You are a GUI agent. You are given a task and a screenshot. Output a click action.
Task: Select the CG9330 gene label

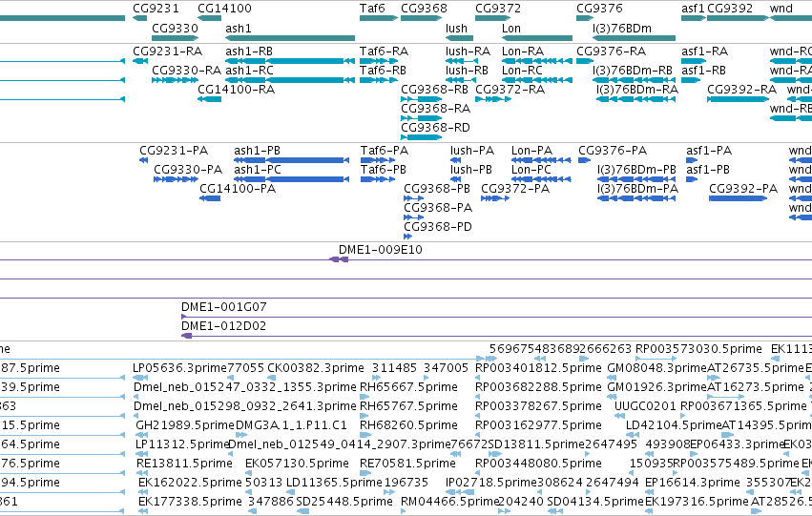(x=175, y=29)
